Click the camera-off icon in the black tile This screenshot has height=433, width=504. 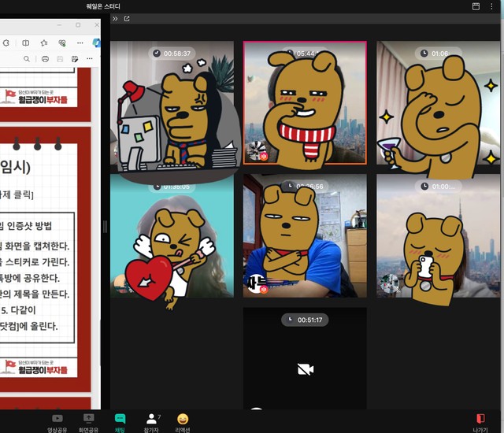(306, 369)
